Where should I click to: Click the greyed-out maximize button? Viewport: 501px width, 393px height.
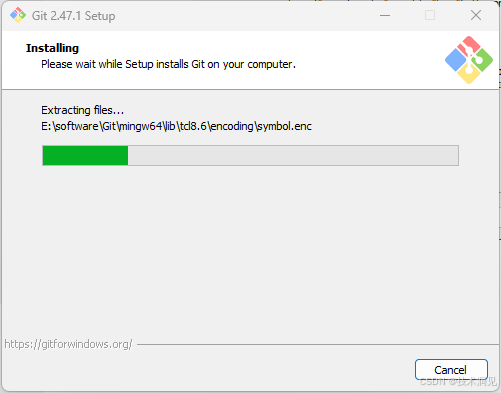tap(430, 15)
